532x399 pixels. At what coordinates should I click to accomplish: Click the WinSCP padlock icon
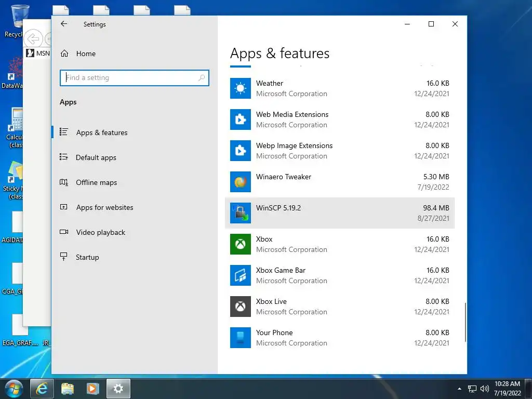coord(240,213)
